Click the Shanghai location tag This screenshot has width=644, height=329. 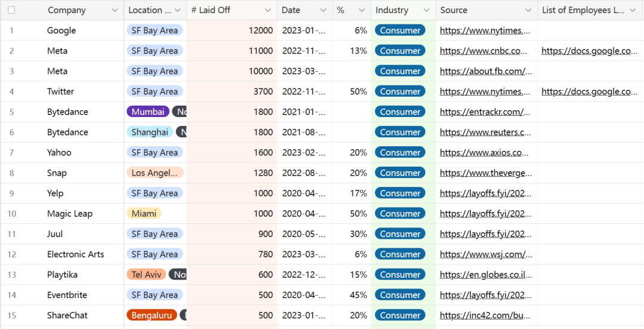point(150,133)
